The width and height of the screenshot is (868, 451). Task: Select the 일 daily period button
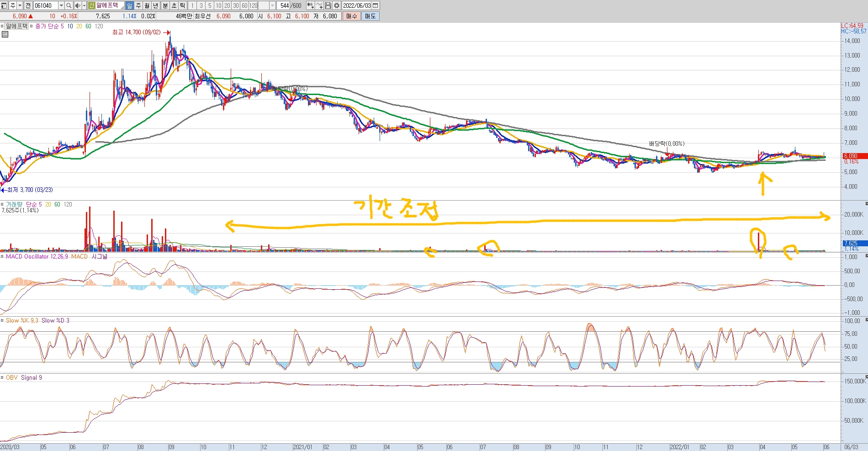coord(129,5)
